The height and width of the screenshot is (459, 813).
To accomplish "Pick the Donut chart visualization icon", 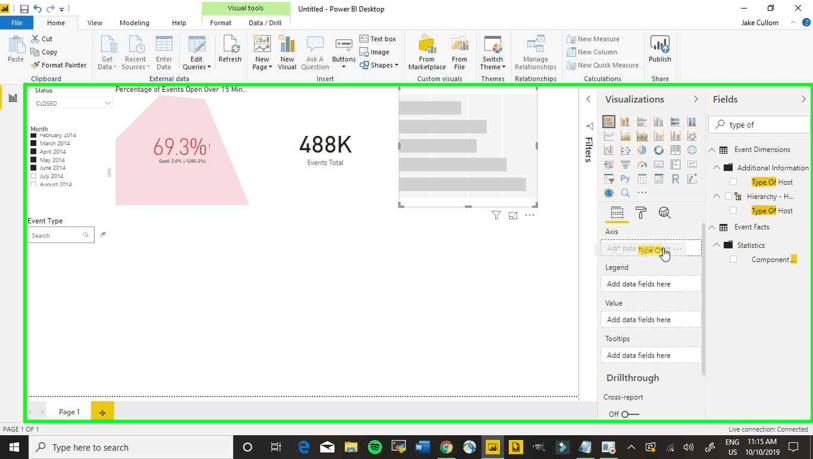I will (x=658, y=150).
